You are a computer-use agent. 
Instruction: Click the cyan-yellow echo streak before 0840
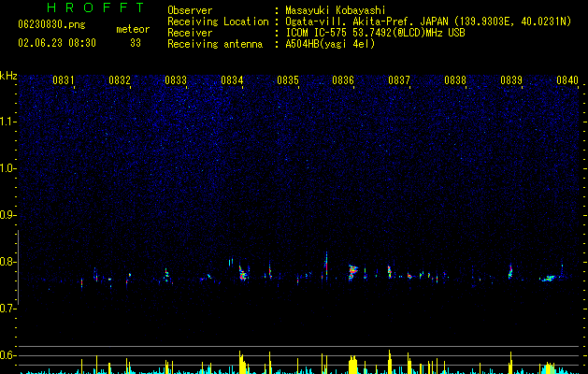point(548,279)
